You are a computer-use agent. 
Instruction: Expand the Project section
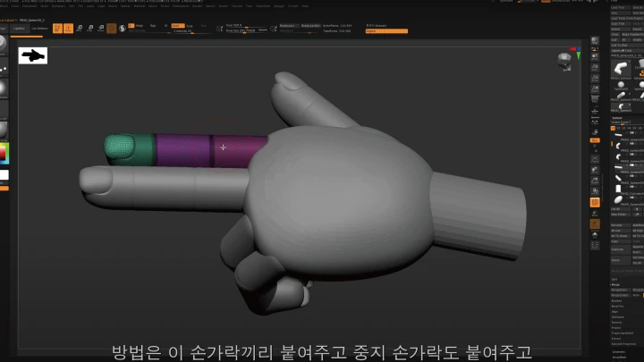(x=616, y=327)
